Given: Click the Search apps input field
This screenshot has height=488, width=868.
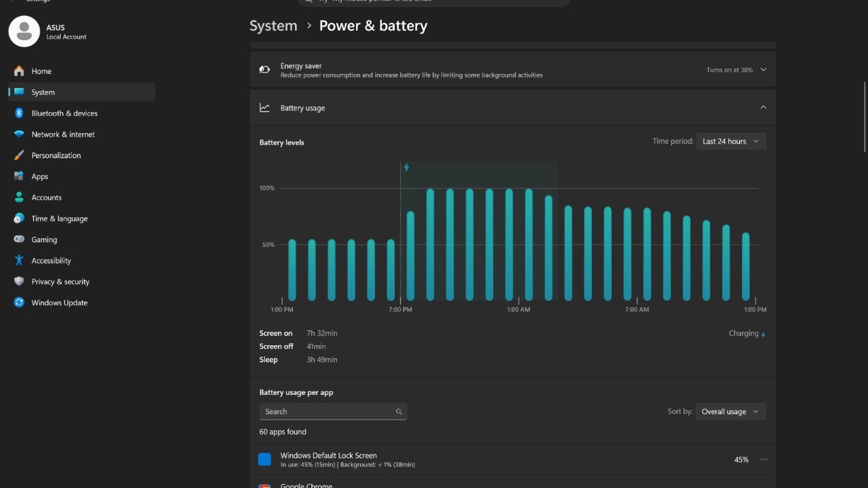Looking at the screenshot, I should (333, 411).
